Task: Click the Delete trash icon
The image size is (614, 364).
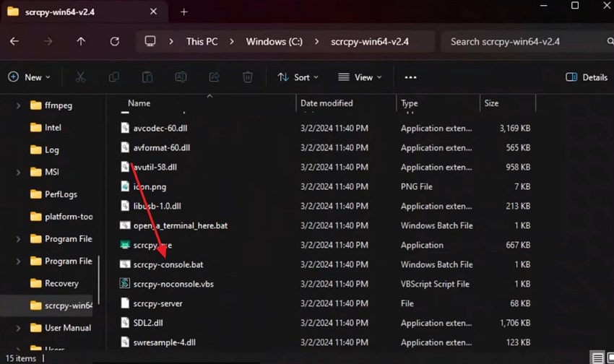Action: (248, 77)
